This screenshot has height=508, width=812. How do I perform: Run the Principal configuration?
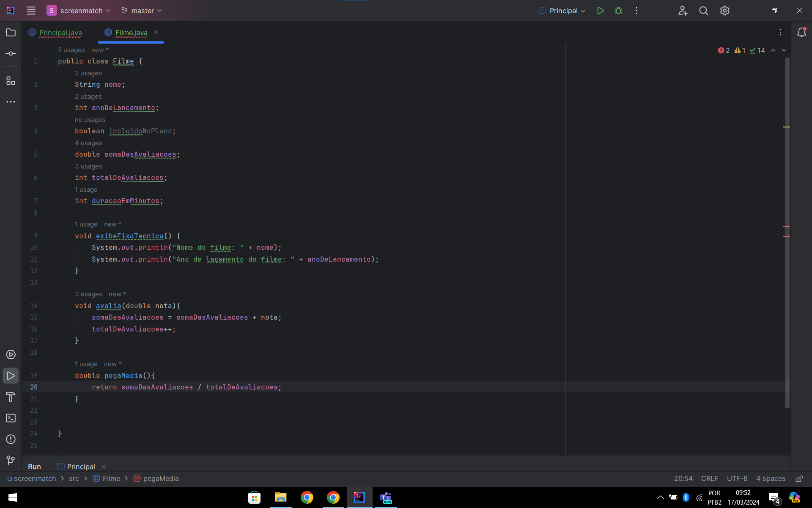600,11
